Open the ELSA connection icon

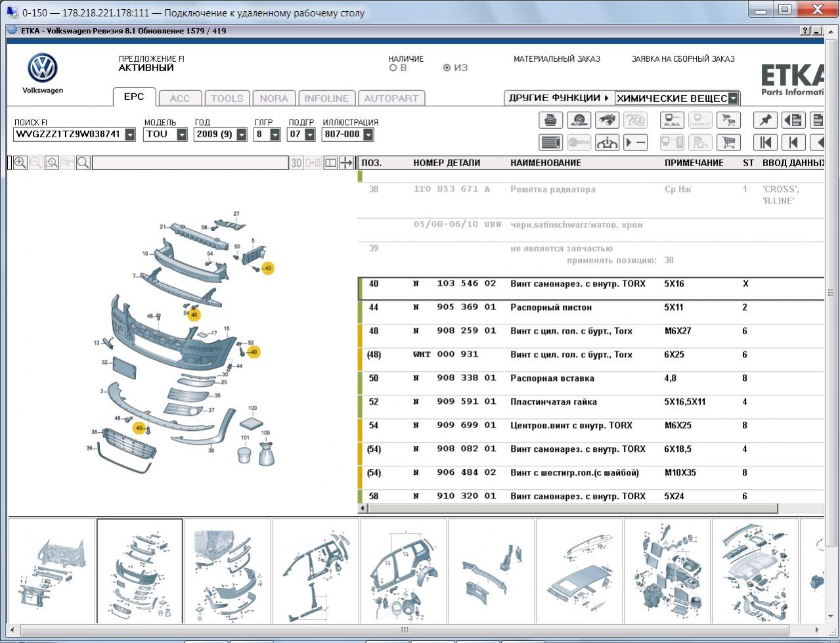click(672, 120)
